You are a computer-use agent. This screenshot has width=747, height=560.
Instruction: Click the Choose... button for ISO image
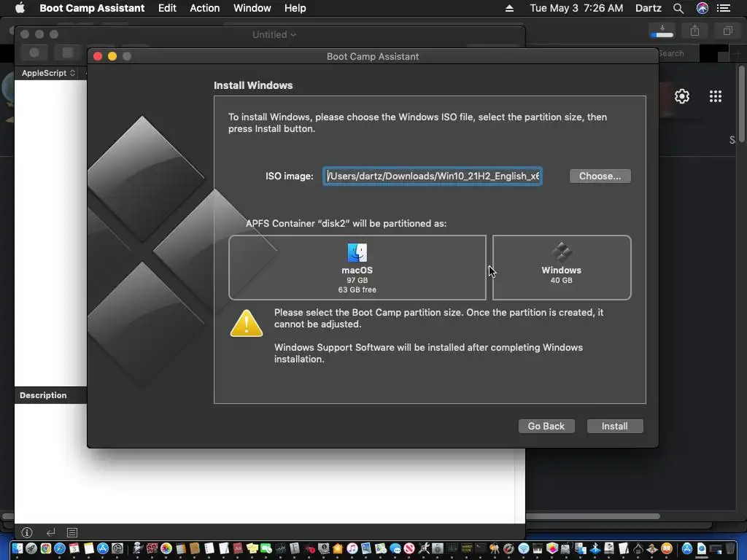point(600,176)
